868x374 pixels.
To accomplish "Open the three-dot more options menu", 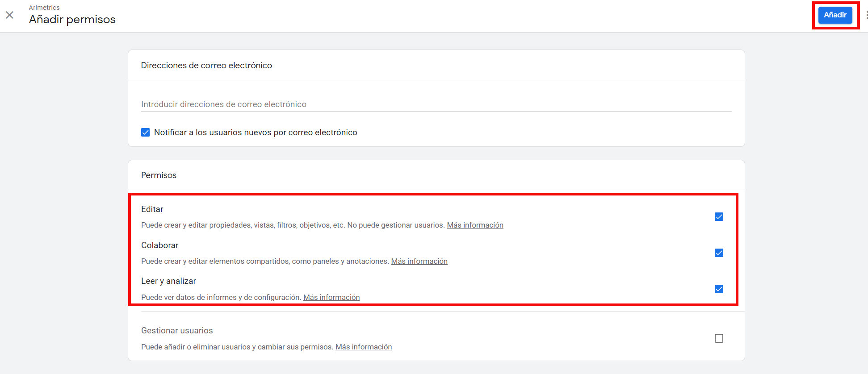I will coord(866,15).
